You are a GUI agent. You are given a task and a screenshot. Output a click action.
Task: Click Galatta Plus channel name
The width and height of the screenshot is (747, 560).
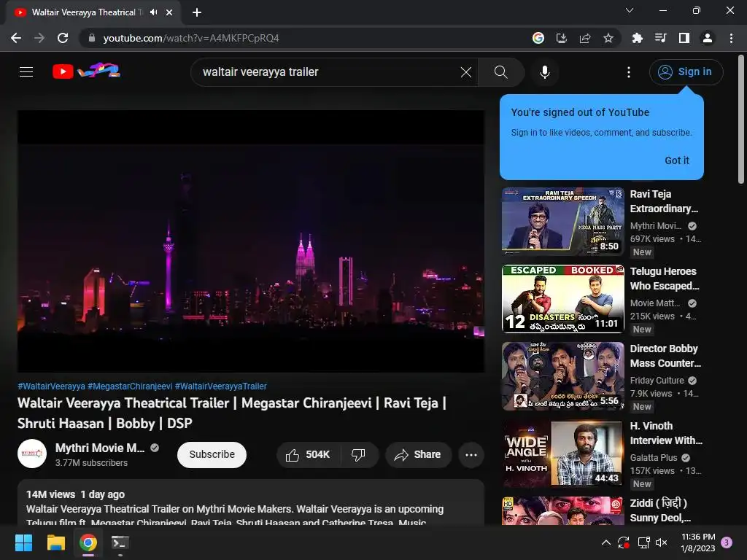point(653,458)
